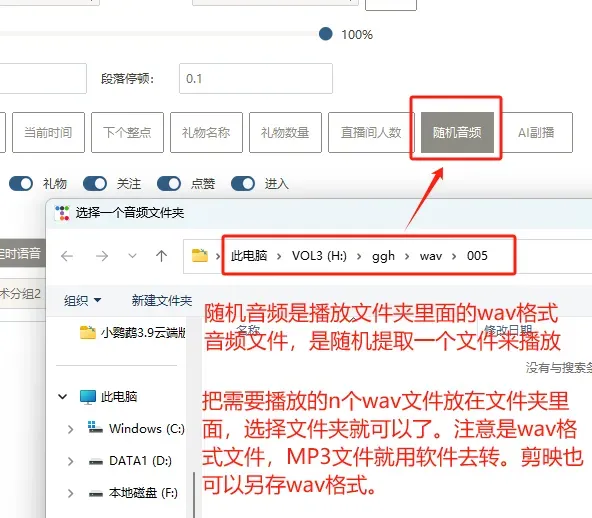This screenshot has width=592, height=518.
Task: Click the AI副播 button
Action: (536, 133)
